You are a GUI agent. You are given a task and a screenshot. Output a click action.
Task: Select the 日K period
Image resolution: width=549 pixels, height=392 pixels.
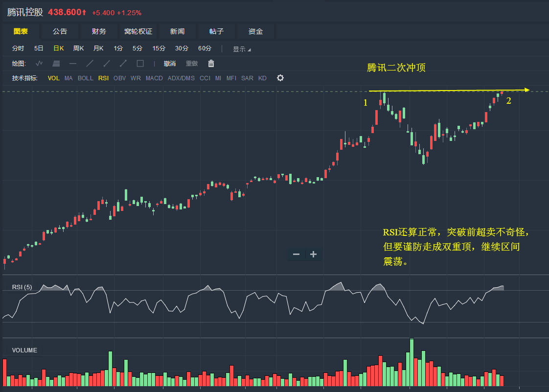point(58,48)
